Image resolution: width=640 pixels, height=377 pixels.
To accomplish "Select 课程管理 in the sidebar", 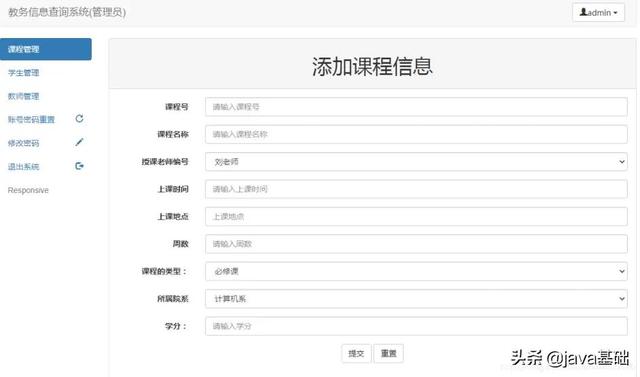I will [46, 49].
